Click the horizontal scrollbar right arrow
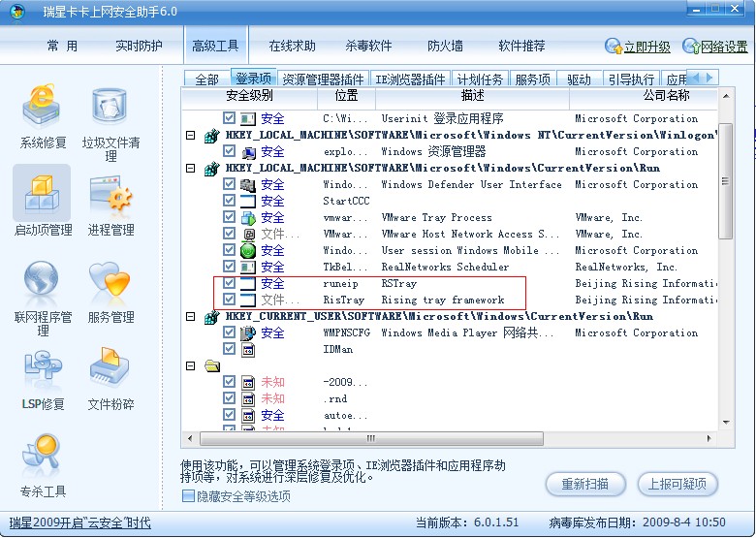This screenshot has width=756, height=538. pos(709,439)
